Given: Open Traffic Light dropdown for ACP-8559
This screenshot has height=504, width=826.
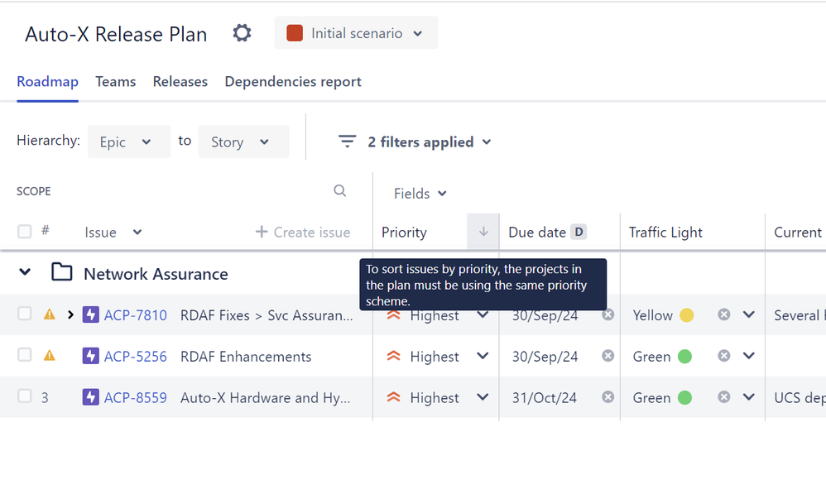Looking at the screenshot, I should coord(749,397).
